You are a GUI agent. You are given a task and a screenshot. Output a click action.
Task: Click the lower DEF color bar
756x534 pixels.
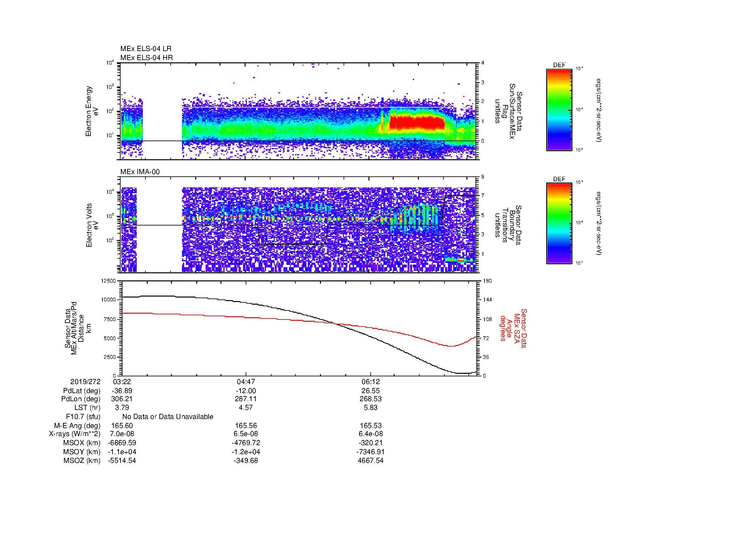click(559, 224)
